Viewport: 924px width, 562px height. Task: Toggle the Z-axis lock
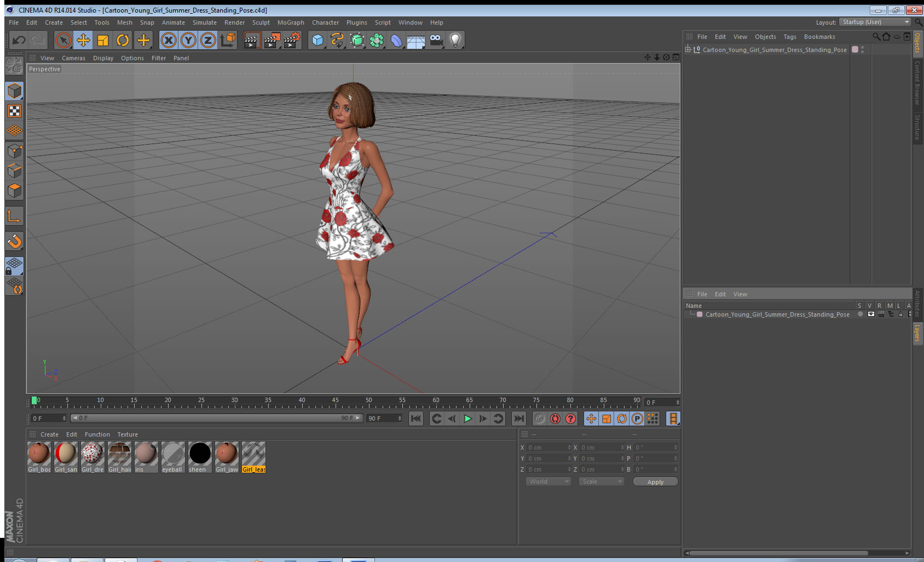208,40
